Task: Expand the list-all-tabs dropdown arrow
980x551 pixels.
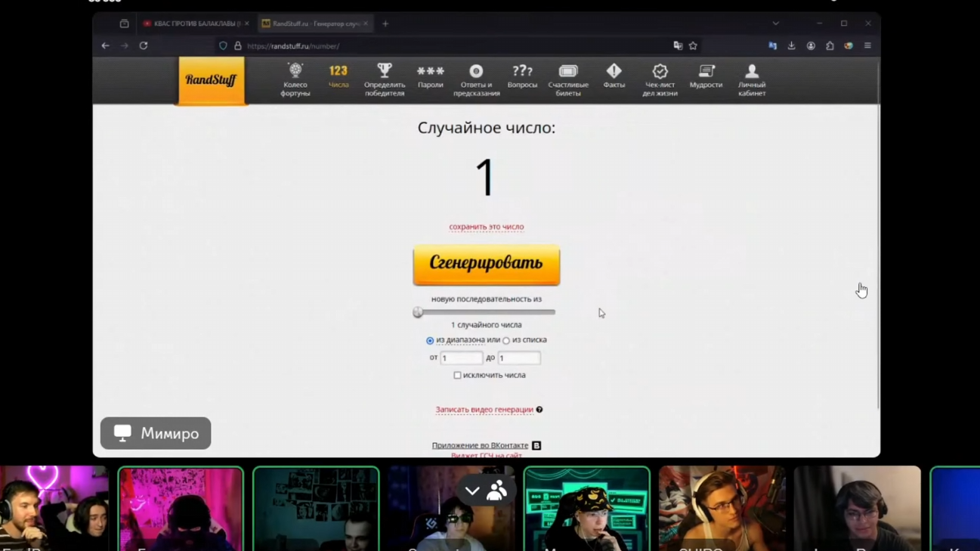Action: [x=775, y=23]
